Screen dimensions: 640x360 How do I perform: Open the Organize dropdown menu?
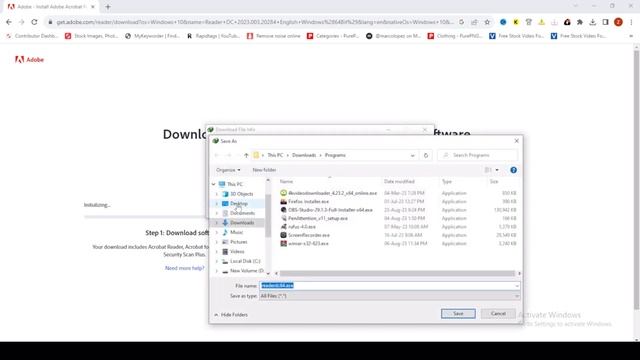click(x=228, y=170)
